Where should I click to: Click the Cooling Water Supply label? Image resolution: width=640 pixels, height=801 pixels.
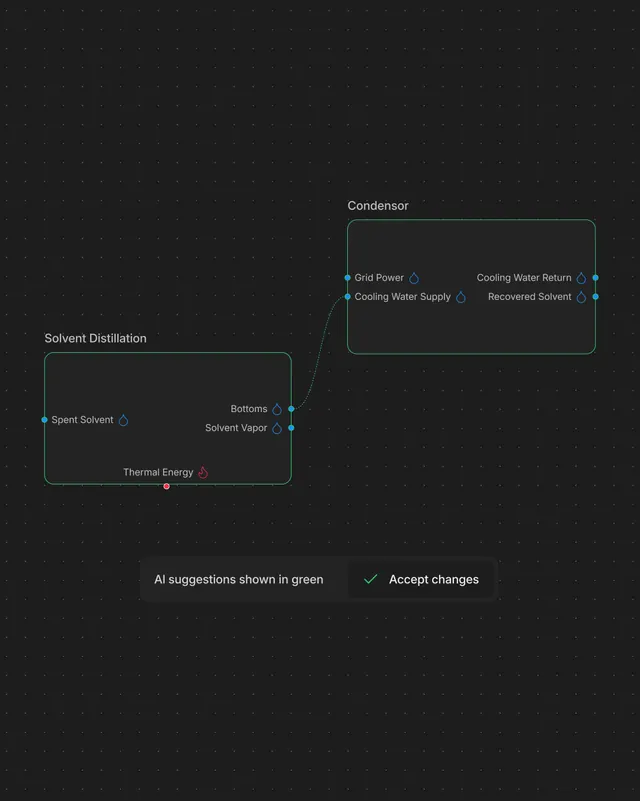pyautogui.click(x=402, y=297)
